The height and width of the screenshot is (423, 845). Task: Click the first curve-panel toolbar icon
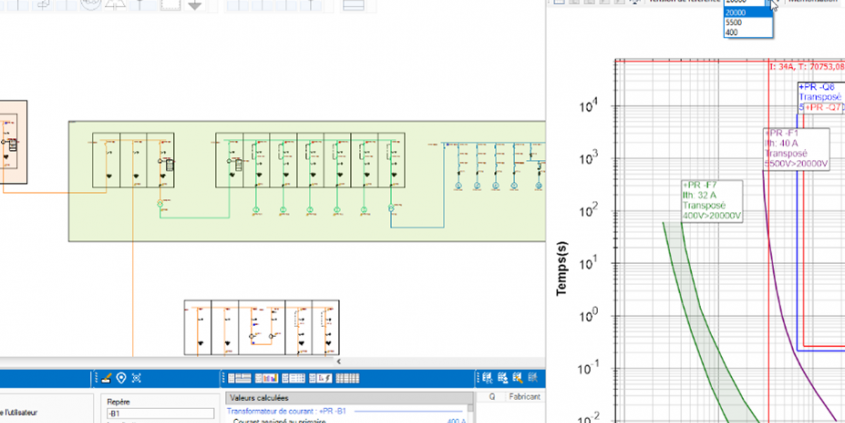click(x=559, y=2)
